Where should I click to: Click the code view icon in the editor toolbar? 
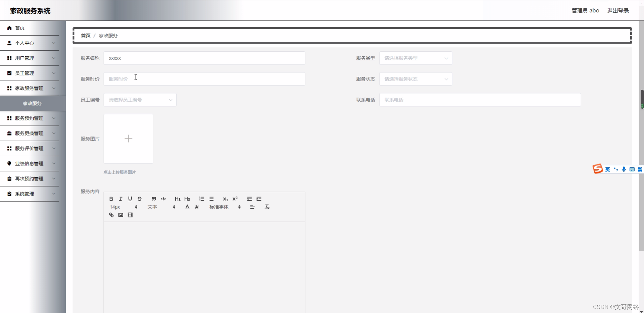[163, 199]
